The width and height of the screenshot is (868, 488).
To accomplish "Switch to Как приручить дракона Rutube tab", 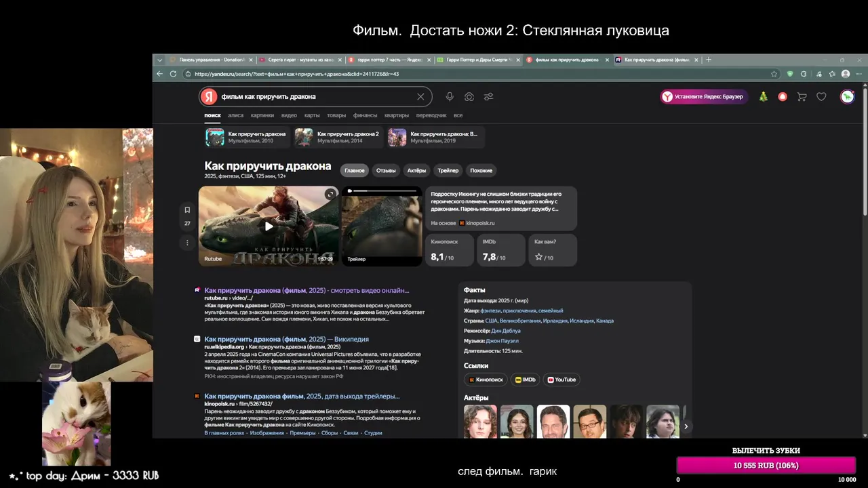I will click(x=656, y=60).
